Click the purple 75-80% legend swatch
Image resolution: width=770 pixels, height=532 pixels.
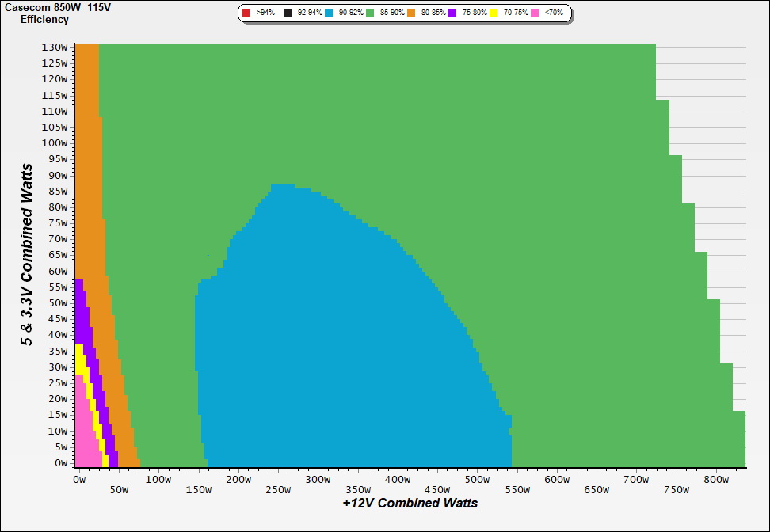tap(452, 13)
